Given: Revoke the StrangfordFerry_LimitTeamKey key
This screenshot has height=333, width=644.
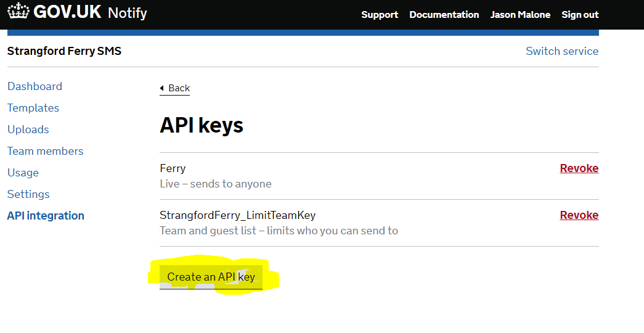Looking at the screenshot, I should click(x=579, y=215).
